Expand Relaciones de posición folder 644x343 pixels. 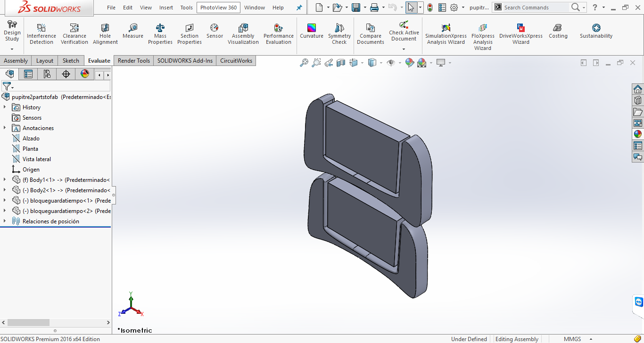click(x=5, y=221)
